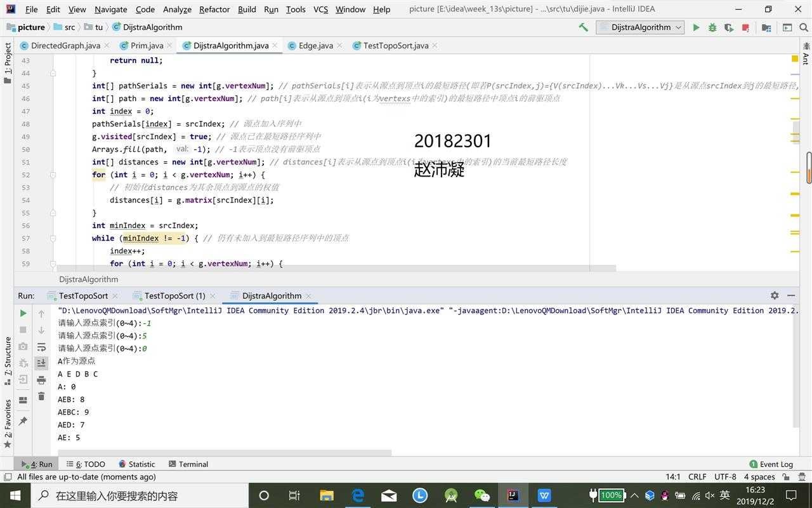
Task: Click the CRLF line separator in the status bar
Action: [x=697, y=477]
